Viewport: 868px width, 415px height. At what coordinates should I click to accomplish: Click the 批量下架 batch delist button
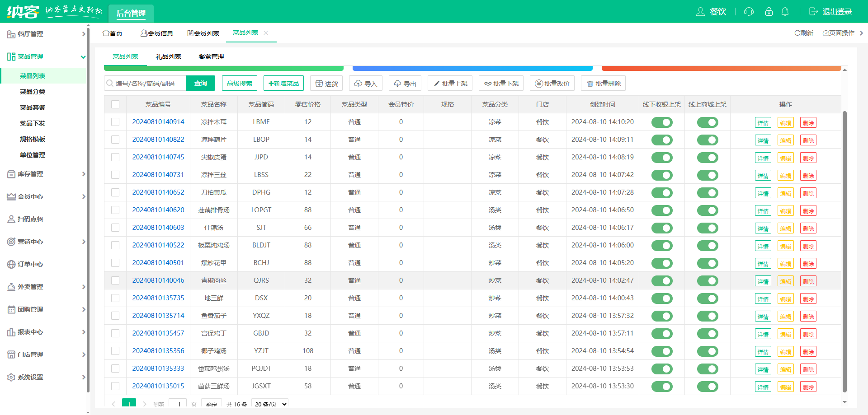pyautogui.click(x=501, y=84)
